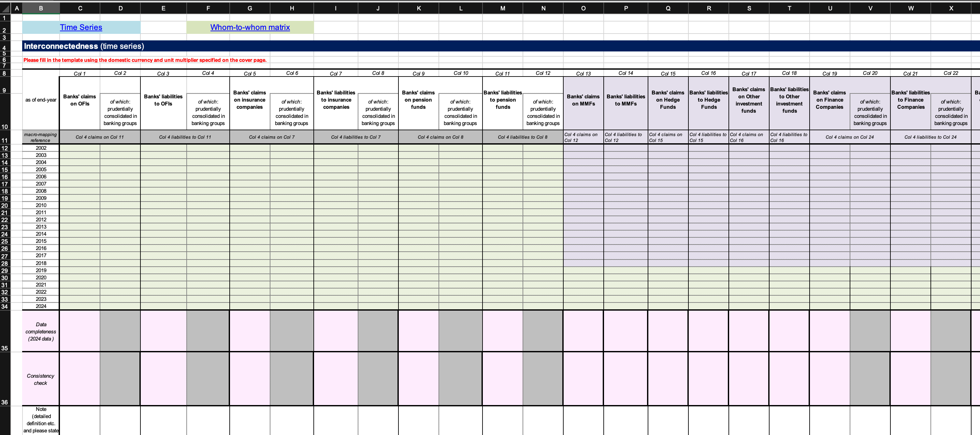Select row 12 header
Image resolution: width=980 pixels, height=435 pixels.
pyautogui.click(x=5, y=148)
